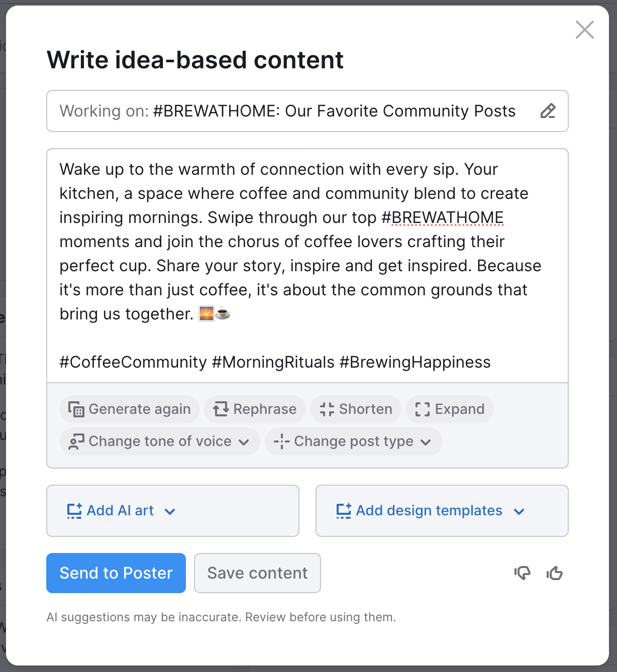Click the thumbs up feedback icon
The width and height of the screenshot is (617, 672).
(555, 573)
